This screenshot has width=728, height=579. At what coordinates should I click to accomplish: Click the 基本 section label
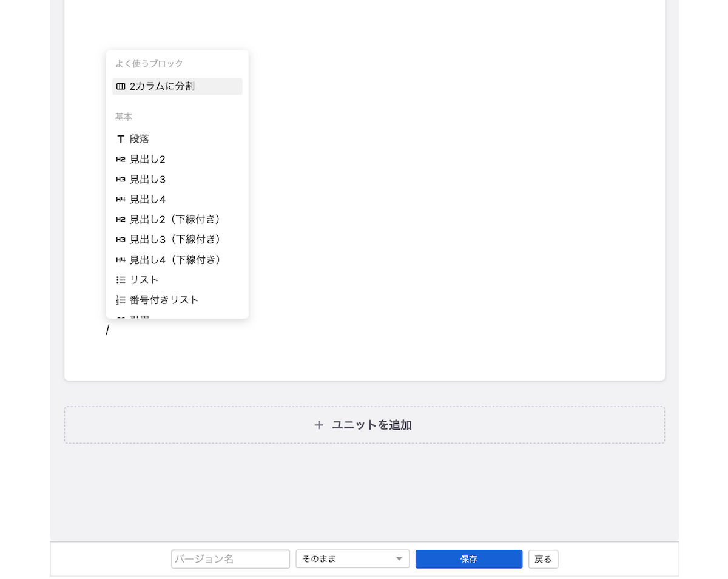[124, 117]
